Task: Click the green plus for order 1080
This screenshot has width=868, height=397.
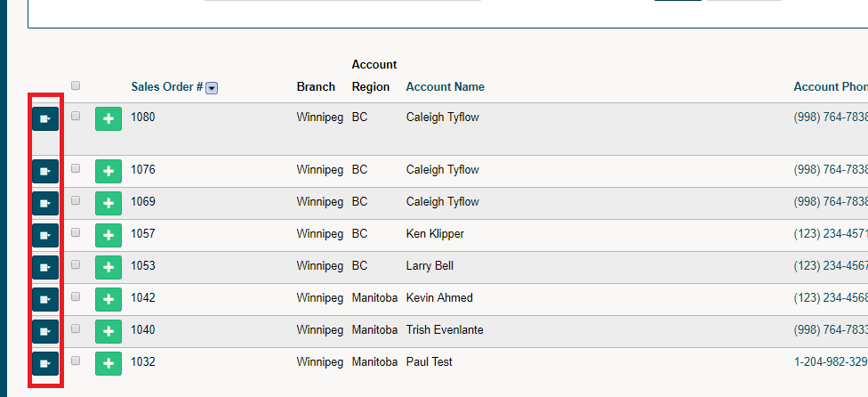Action: tap(108, 119)
